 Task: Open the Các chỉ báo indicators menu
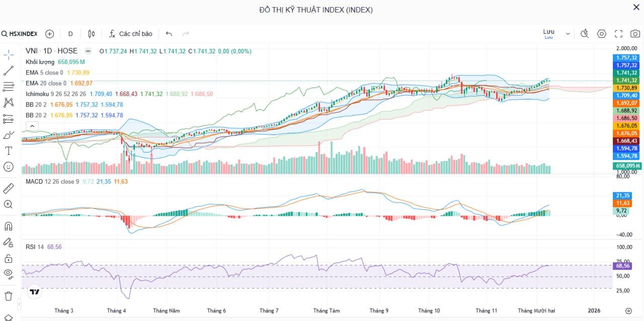click(x=131, y=34)
